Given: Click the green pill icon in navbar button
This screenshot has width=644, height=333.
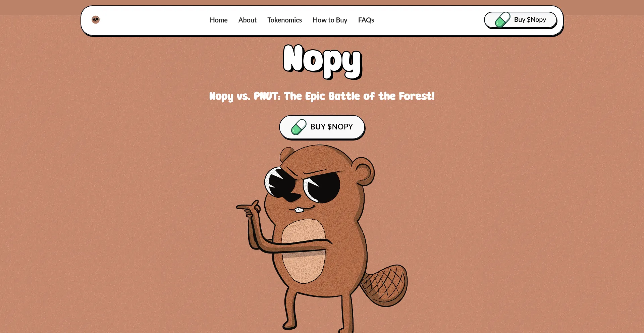Looking at the screenshot, I should coord(502,20).
